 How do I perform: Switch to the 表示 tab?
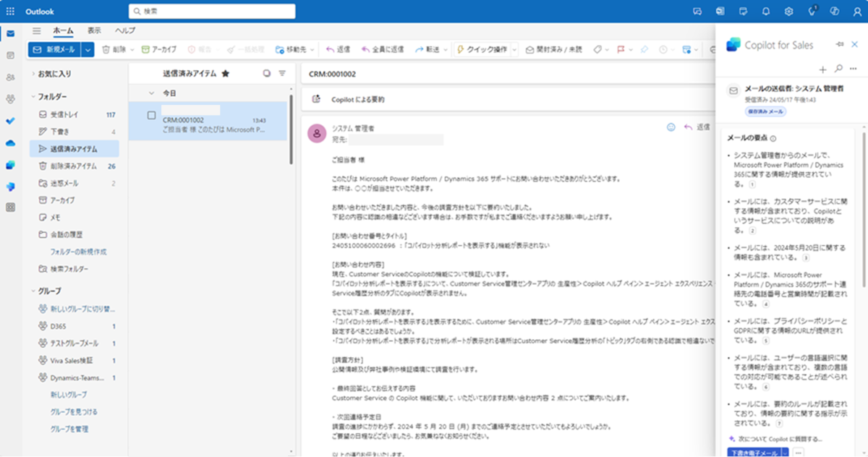click(x=94, y=30)
